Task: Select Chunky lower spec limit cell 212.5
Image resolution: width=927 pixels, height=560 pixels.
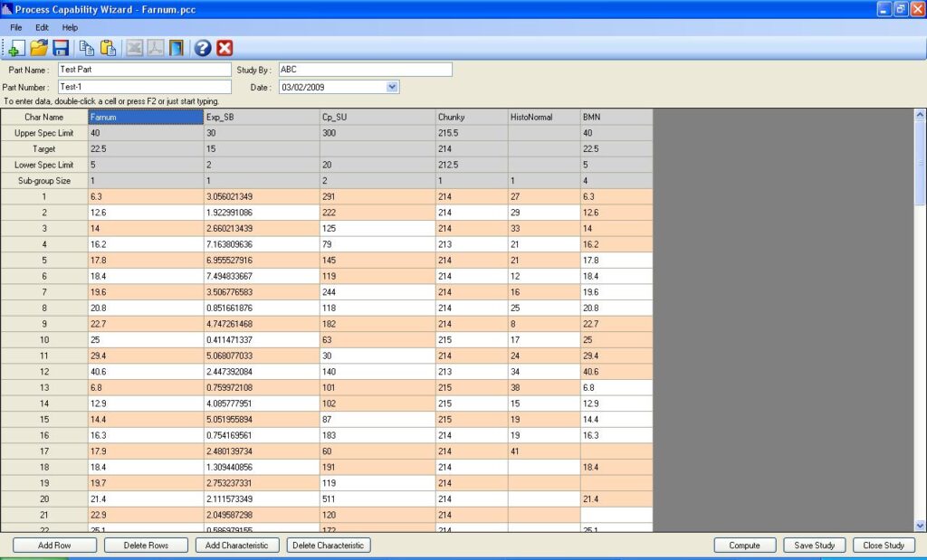Action: point(472,165)
